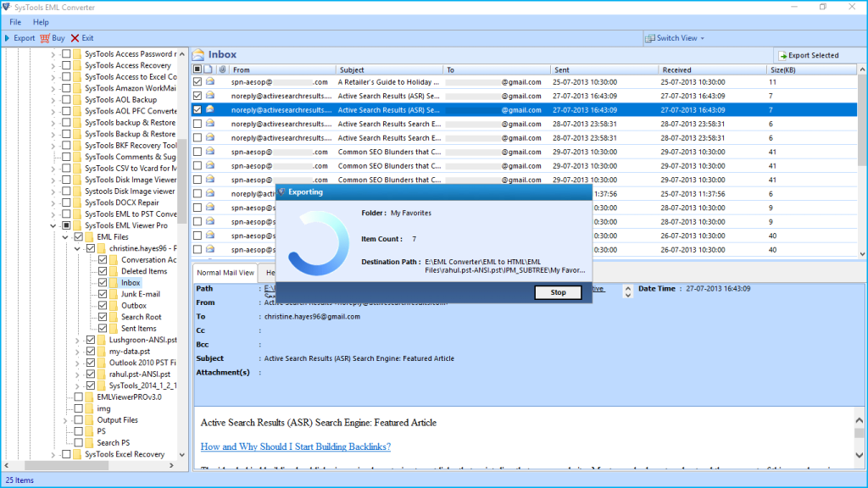Click the Export toolbar icon
Image resolution: width=868 pixels, height=488 pixels.
(7, 38)
